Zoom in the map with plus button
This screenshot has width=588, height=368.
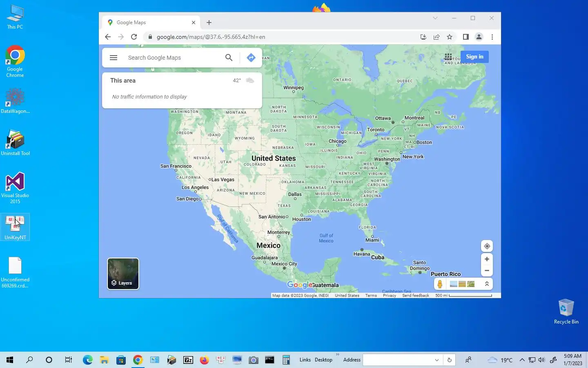point(487,259)
